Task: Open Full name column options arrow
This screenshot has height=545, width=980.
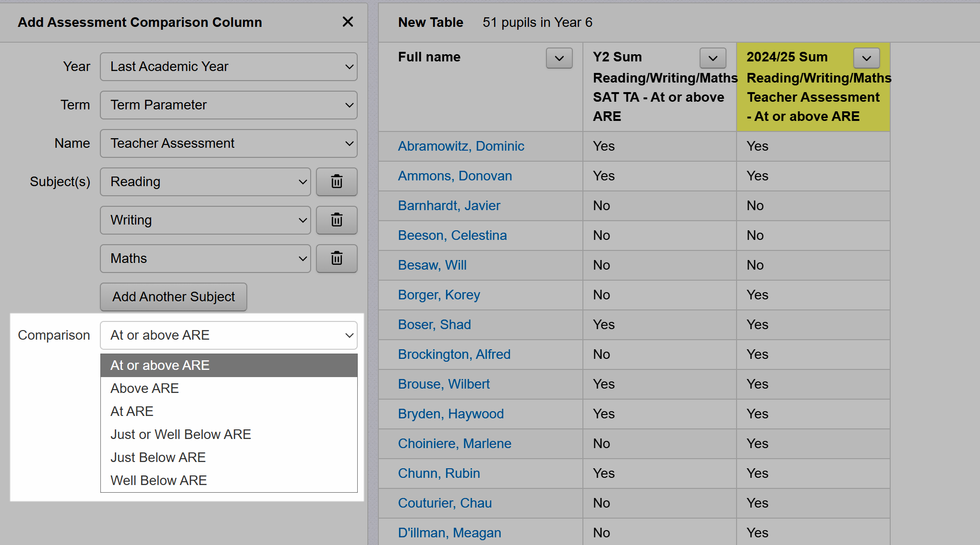Action: point(559,58)
